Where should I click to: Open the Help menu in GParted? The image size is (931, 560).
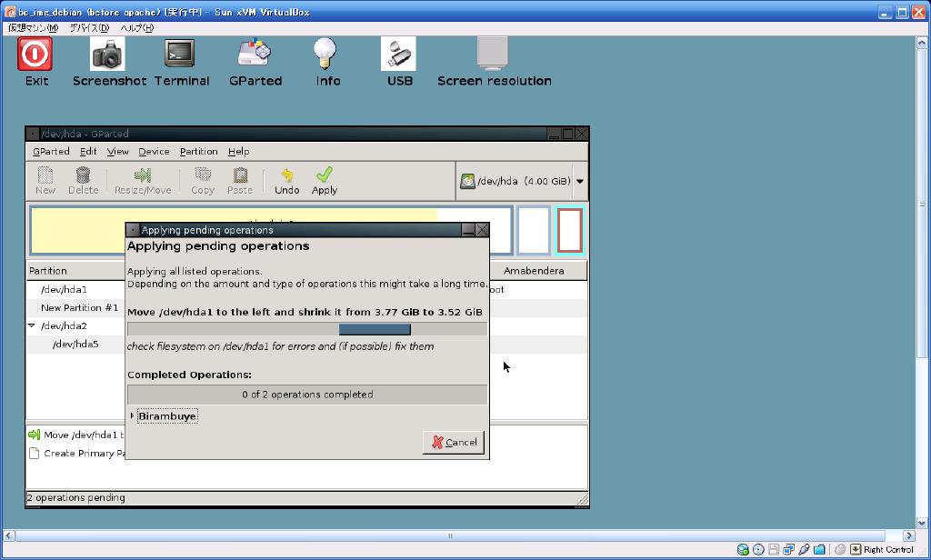click(x=239, y=152)
